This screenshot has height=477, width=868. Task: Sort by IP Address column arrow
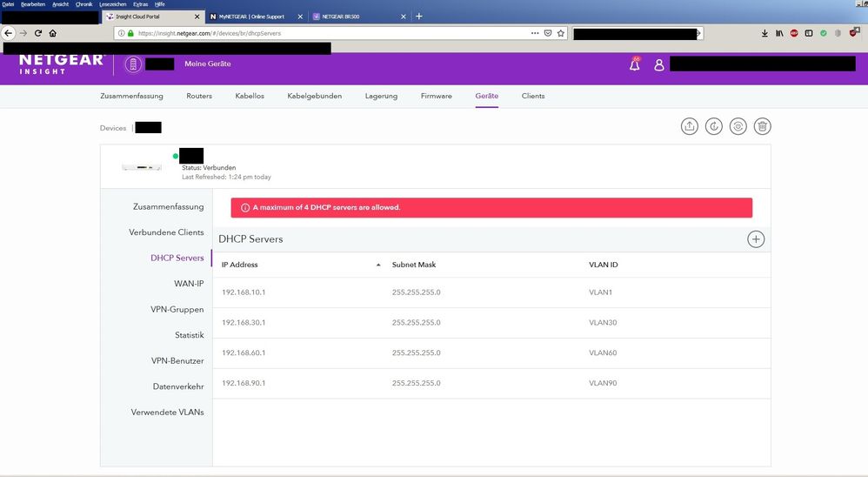378,265
